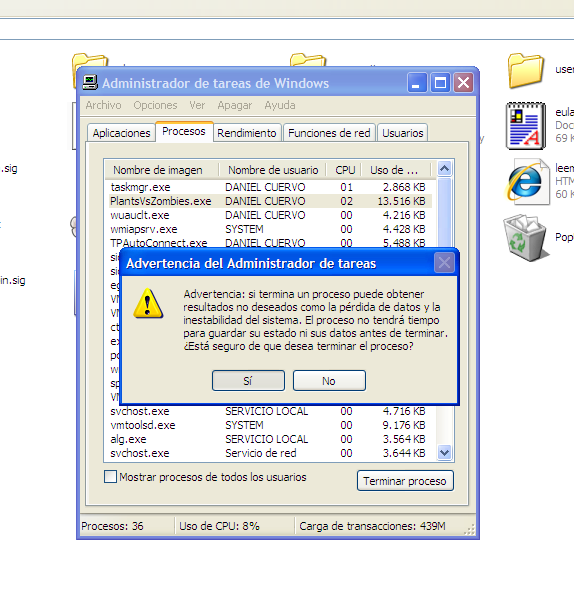Click the yellow warning triangle icon
Viewport: 574px width, 608px height.
148,304
